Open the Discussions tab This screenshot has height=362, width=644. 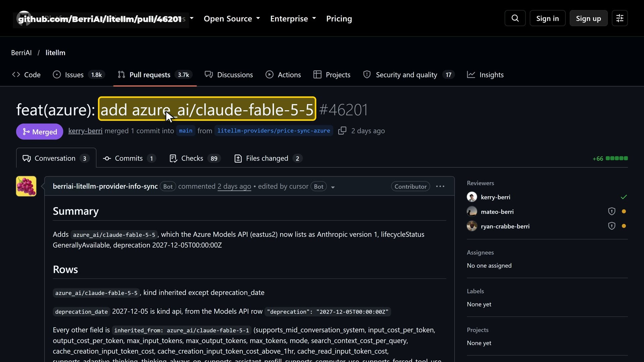click(x=229, y=75)
